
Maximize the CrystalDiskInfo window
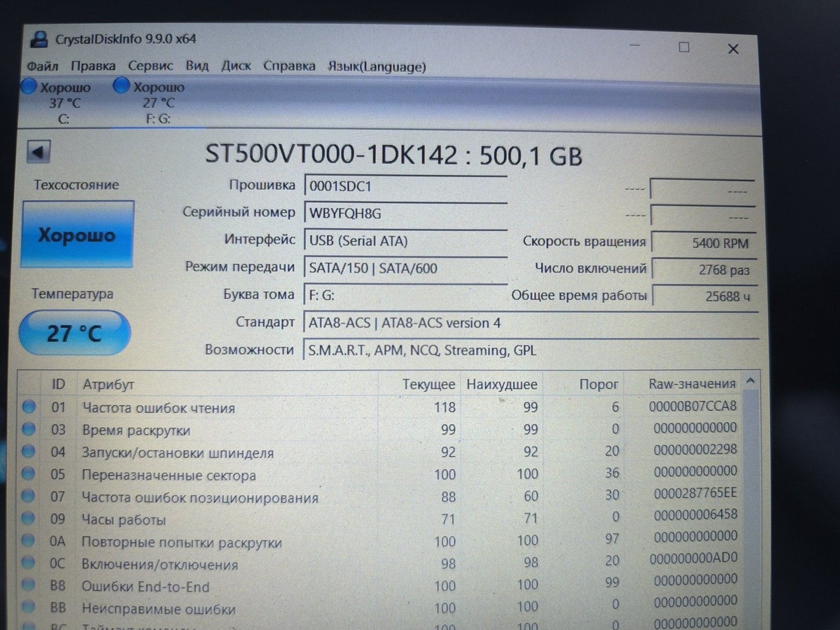[684, 47]
